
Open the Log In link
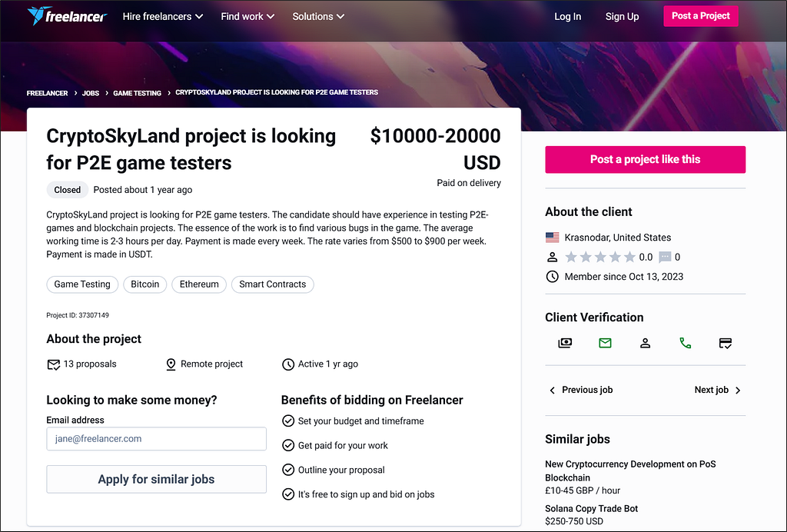tap(568, 17)
